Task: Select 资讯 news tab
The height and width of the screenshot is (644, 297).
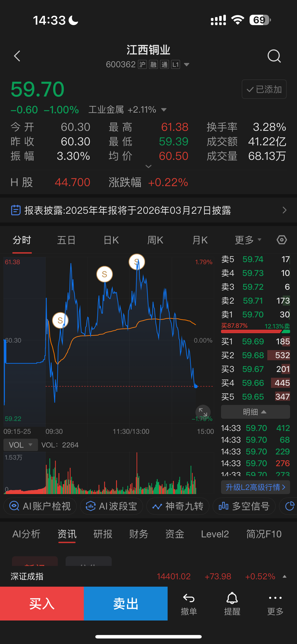Action: point(67,534)
